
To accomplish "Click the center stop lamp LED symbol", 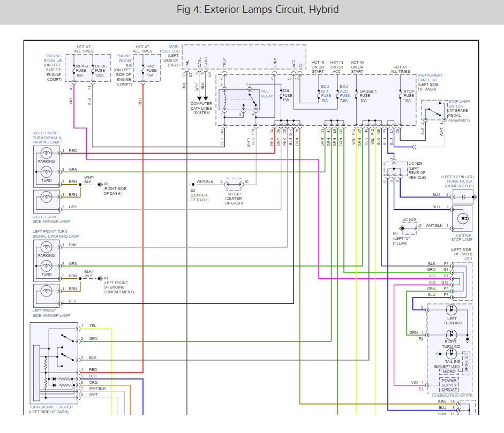I will tap(463, 218).
